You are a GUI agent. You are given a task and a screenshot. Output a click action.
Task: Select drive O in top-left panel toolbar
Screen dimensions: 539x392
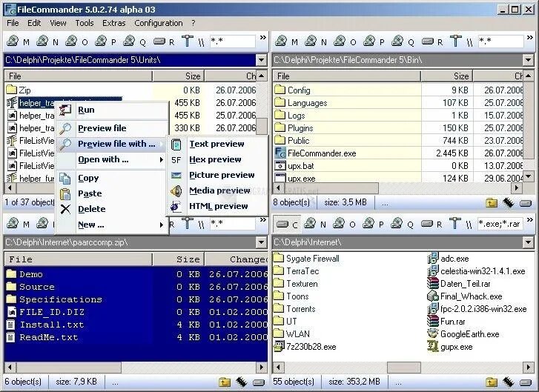[x=76, y=41]
